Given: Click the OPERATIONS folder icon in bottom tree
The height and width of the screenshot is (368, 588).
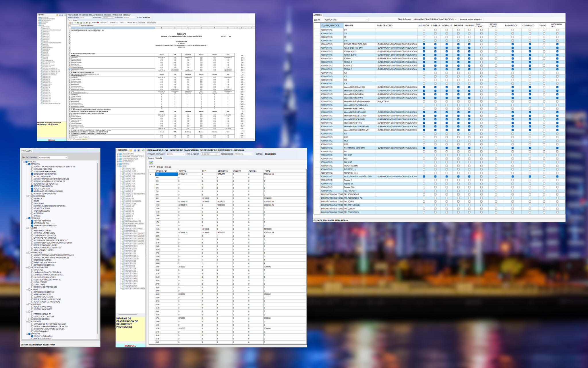Looking at the screenshot, I should pyautogui.click(x=121, y=161).
